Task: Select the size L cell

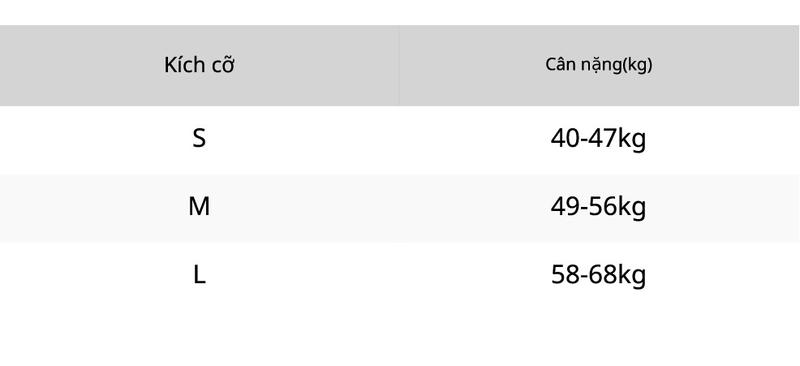Action: point(199,275)
